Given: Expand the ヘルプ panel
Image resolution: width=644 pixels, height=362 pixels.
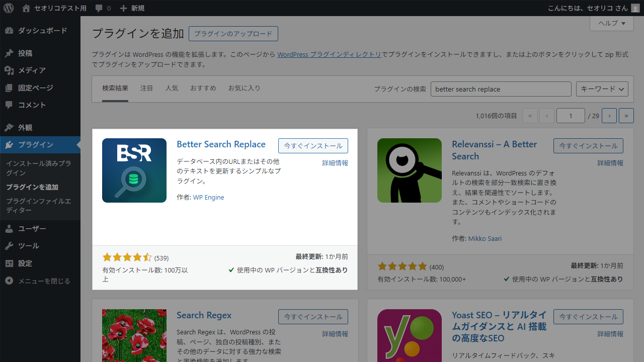Looking at the screenshot, I should pos(611,23).
